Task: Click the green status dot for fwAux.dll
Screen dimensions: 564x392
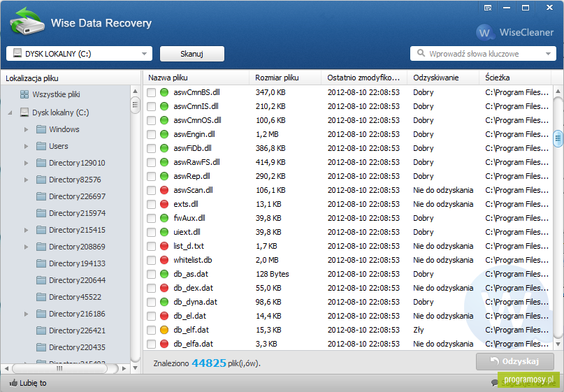Action: [x=164, y=218]
